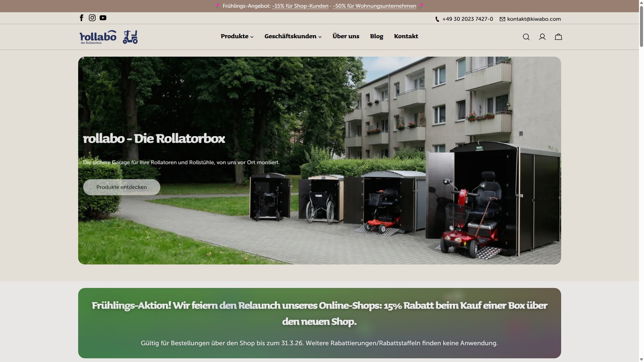The width and height of the screenshot is (644, 362).
Task: Click the page scrollbar down arrow
Action: [641, 359]
